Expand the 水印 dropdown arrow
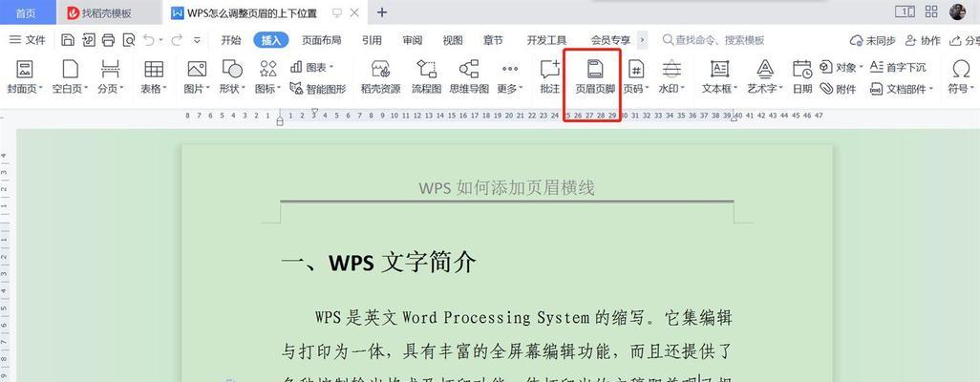The height and width of the screenshot is (382, 980). pyautogui.click(x=683, y=89)
